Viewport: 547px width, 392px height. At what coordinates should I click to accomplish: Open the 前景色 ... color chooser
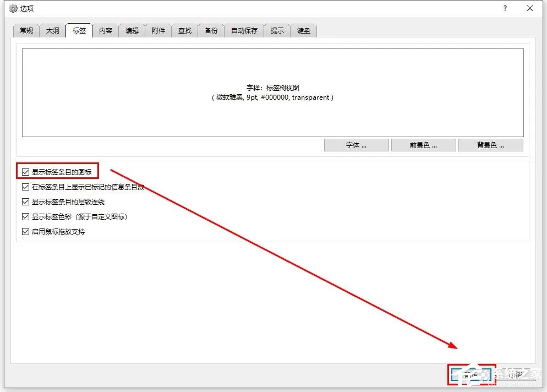click(x=424, y=145)
